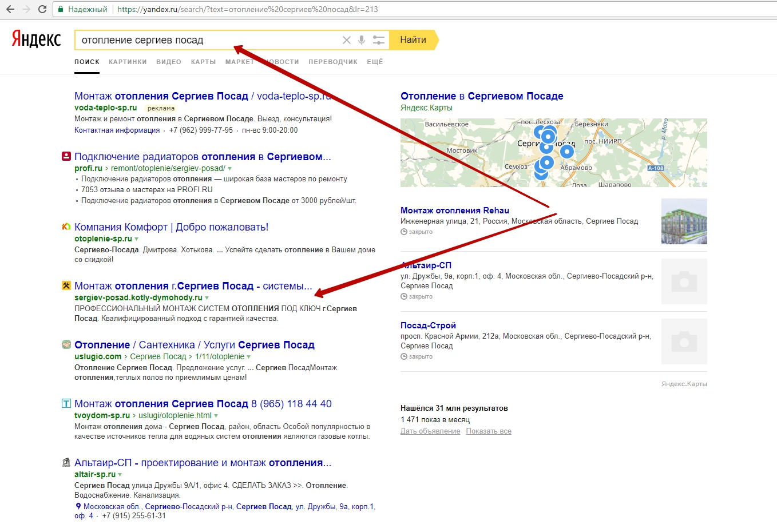Open Подключение радиаторов отопления result
This screenshot has height=532, width=777.
[x=203, y=157]
